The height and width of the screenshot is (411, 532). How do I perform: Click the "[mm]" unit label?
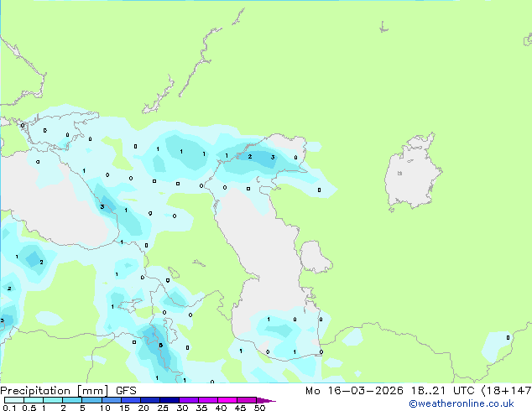tap(92, 391)
